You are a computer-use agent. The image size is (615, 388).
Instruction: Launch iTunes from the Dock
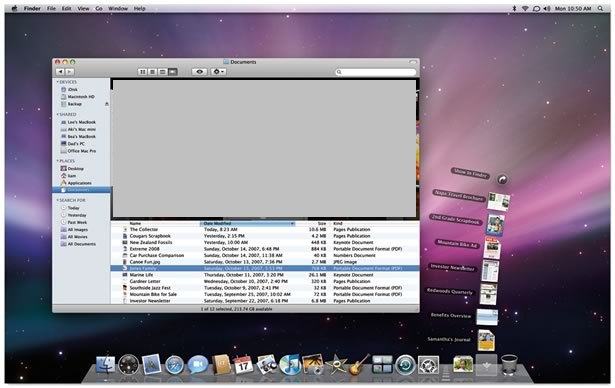pyautogui.click(x=289, y=364)
